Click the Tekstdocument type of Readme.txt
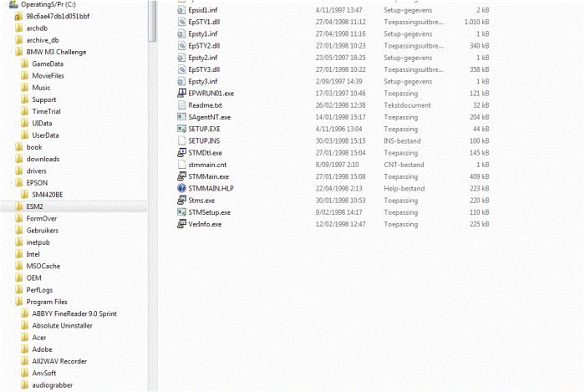This screenshot has height=392, width=585. pyautogui.click(x=408, y=105)
